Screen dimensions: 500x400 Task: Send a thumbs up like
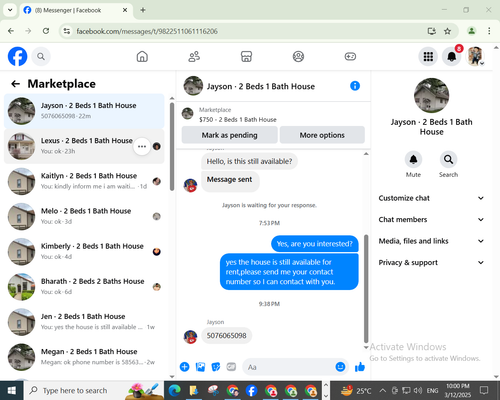tap(360, 367)
